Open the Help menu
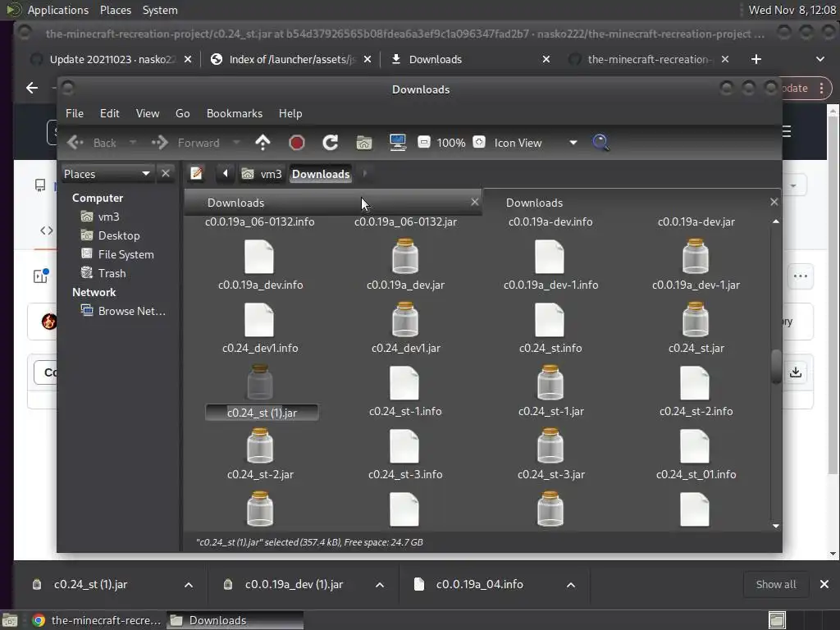Image resolution: width=840 pixels, height=630 pixels. [290, 113]
